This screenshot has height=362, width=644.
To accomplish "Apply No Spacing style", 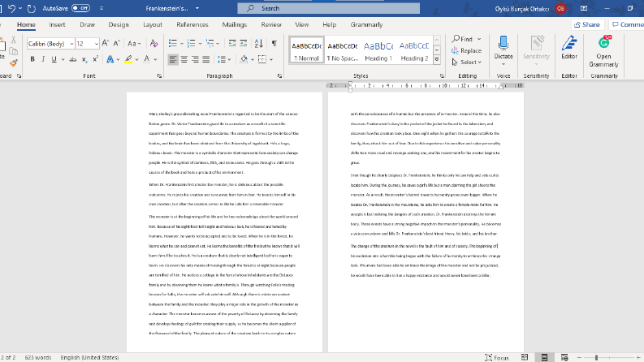I will tap(342, 50).
